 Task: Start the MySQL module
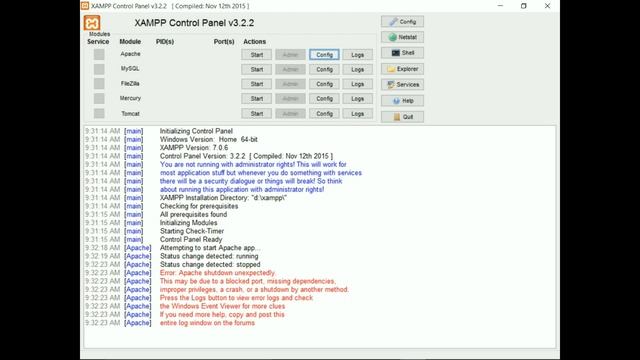click(256, 69)
